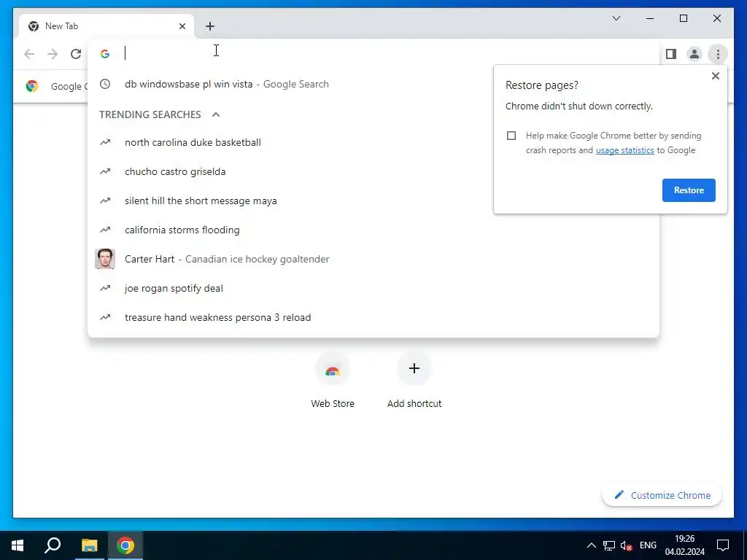Reload the page with the refresh icon
This screenshot has width=747, height=560.
(x=76, y=54)
